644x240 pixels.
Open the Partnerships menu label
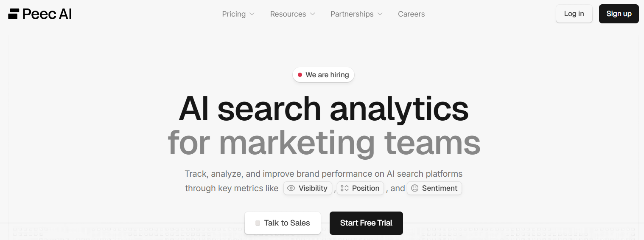point(352,14)
